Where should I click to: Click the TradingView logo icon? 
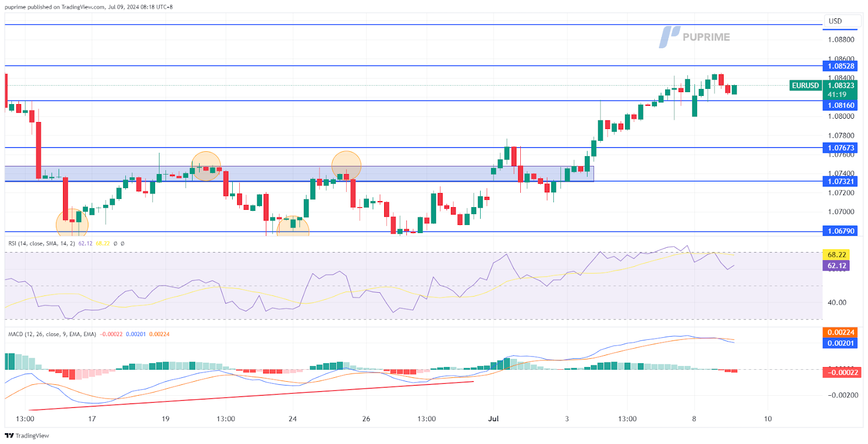pyautogui.click(x=9, y=435)
